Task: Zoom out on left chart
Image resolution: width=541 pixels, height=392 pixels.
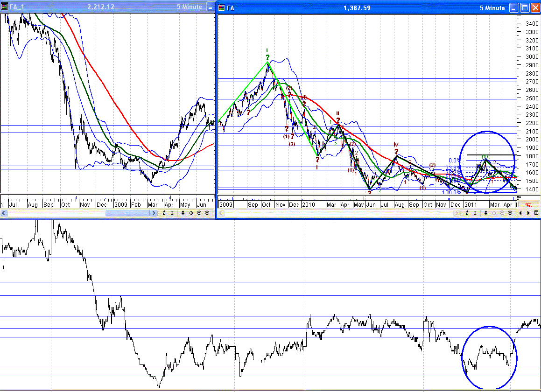Action: 199,213
